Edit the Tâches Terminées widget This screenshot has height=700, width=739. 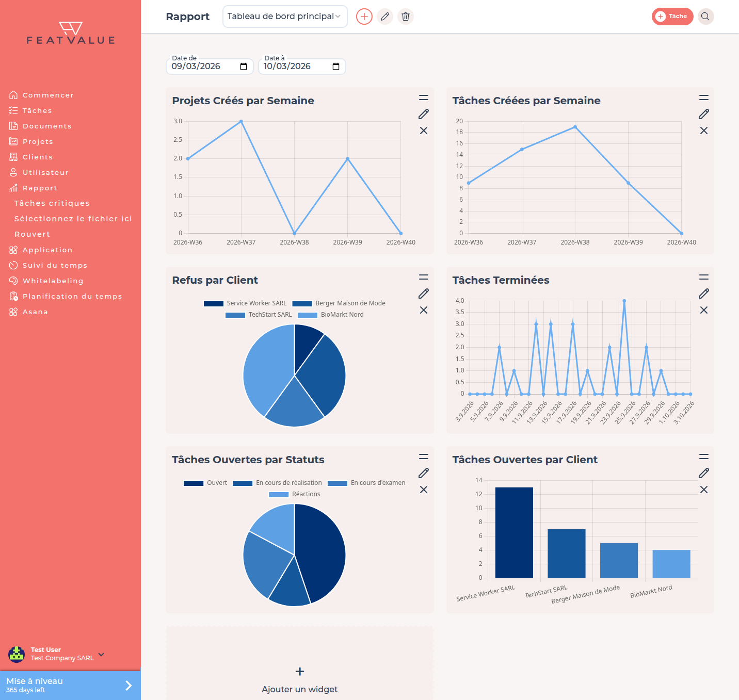(704, 294)
